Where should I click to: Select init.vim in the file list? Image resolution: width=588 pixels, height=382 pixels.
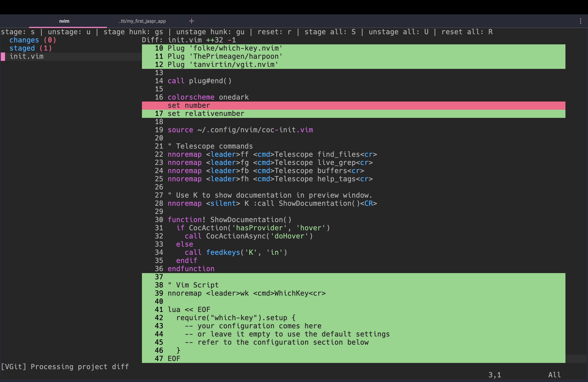point(27,56)
